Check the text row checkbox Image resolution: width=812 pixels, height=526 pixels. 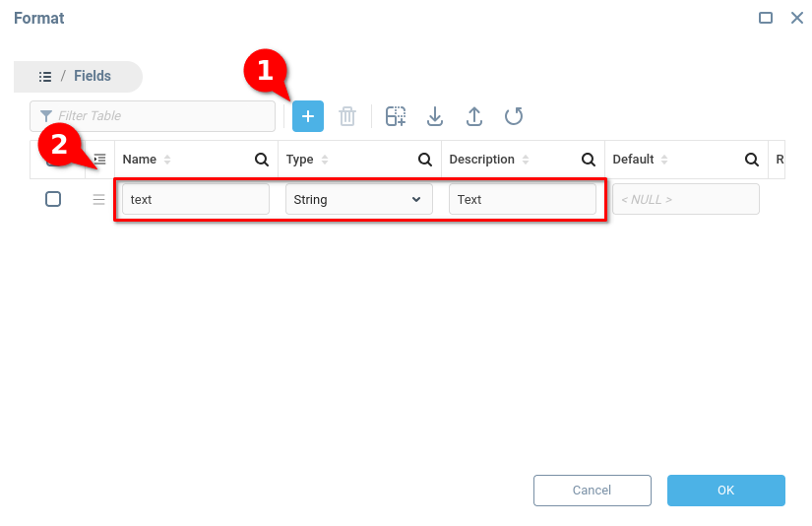(53, 199)
